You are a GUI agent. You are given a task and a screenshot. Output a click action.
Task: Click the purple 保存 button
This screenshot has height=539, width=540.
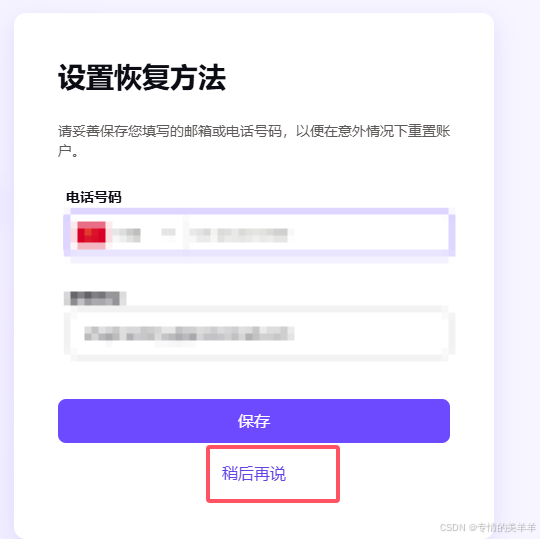254,421
